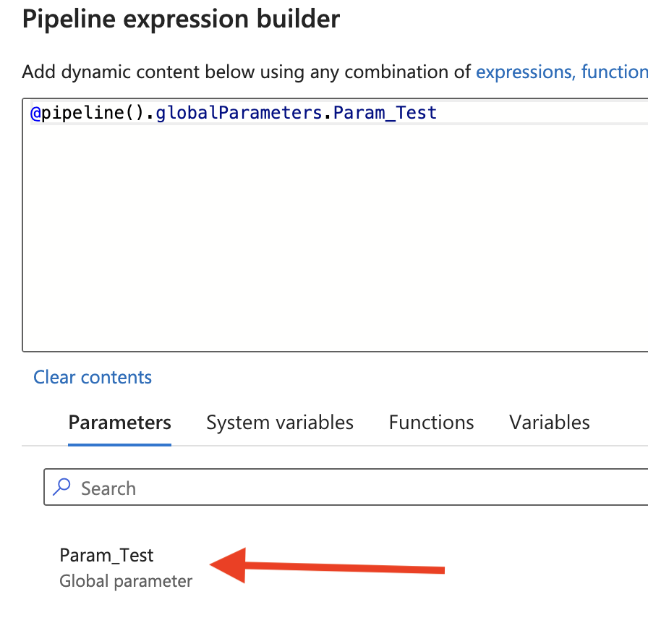Click the 'Global parameter' subtitle text
Screen dimensions: 648x644
[126, 581]
